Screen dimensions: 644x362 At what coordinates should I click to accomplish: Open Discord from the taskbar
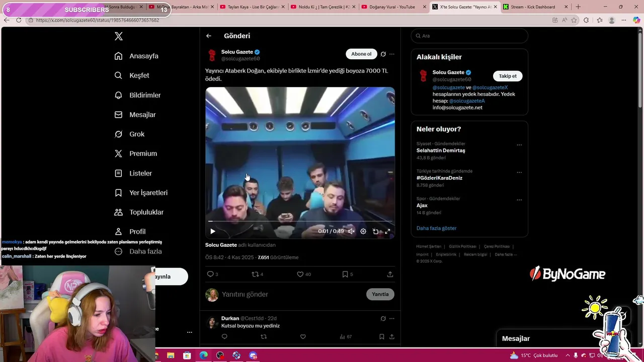click(253, 355)
